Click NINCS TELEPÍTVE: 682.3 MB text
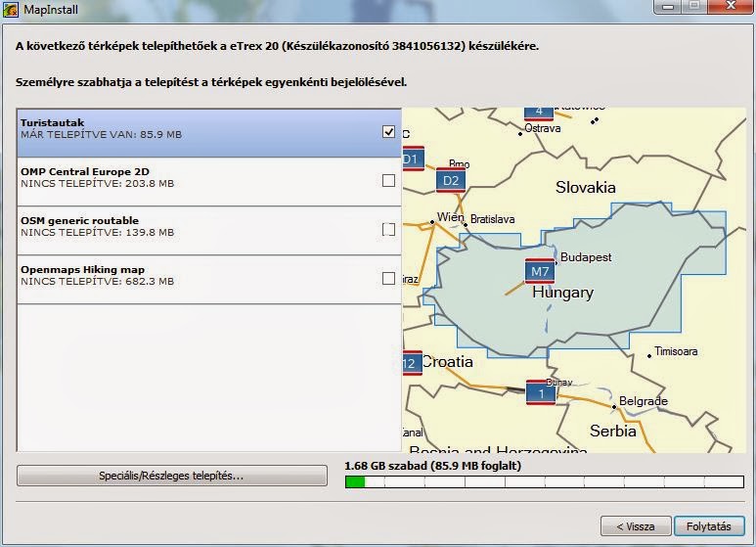756x547 pixels. pyautogui.click(x=98, y=281)
